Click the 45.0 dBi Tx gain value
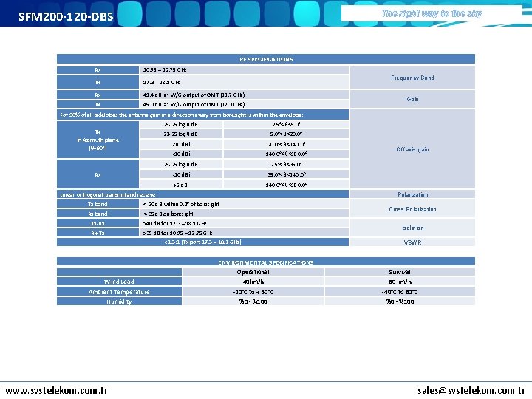This screenshot has height=399, width=532. pyautogui.click(x=244, y=104)
